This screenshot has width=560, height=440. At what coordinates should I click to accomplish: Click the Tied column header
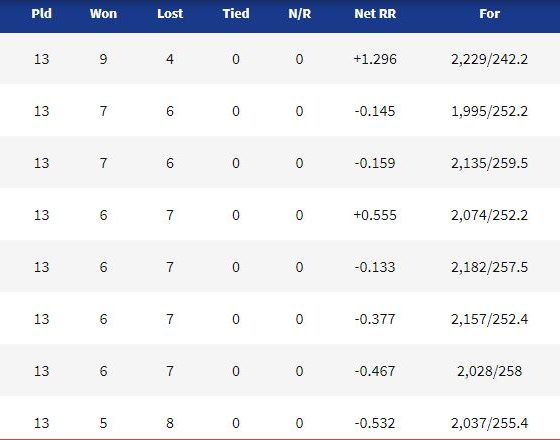[236, 14]
